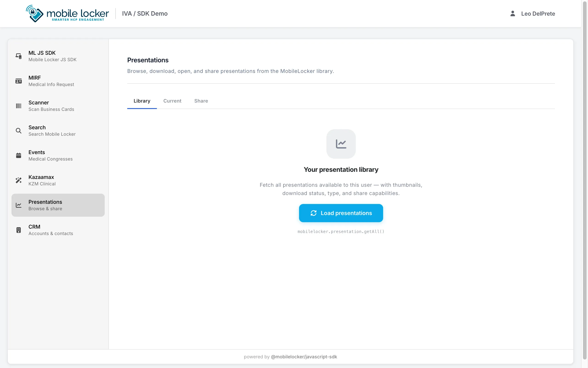Open the Share tab
Screen dimensions: 588x368
click(x=201, y=101)
